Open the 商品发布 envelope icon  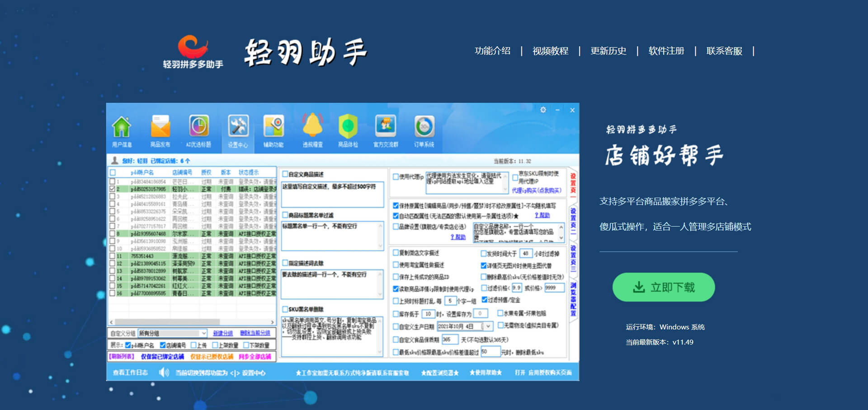(160, 126)
